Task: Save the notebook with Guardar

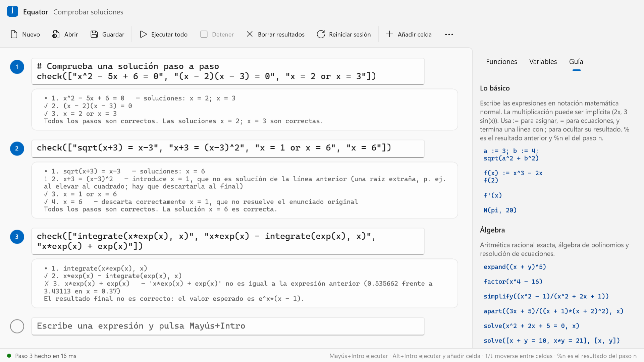Action: tap(107, 34)
